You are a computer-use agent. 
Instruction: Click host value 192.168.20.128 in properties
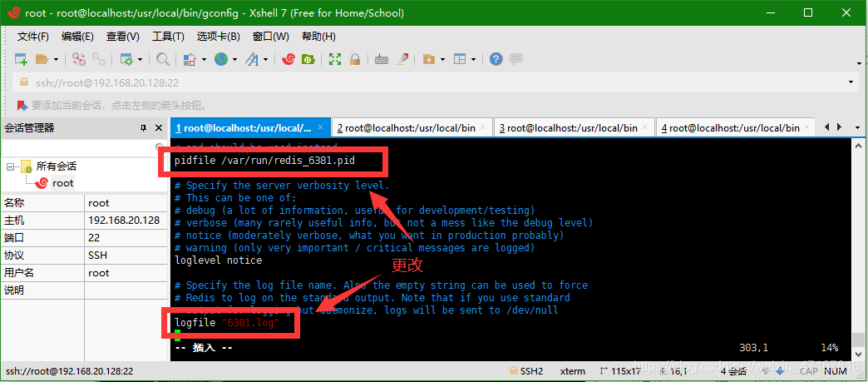click(124, 221)
